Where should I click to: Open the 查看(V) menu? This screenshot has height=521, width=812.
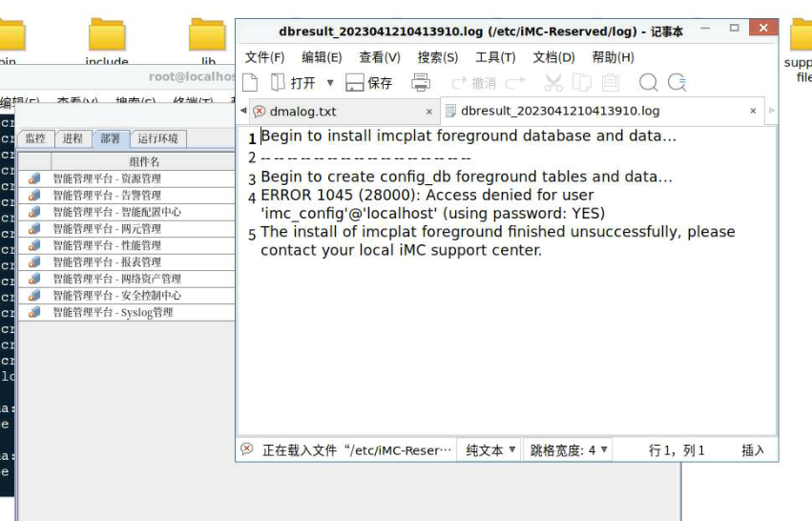[x=380, y=57]
